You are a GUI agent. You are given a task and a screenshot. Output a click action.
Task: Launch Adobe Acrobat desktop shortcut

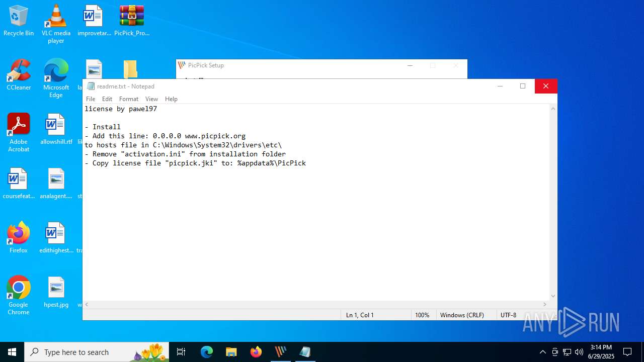click(19, 132)
